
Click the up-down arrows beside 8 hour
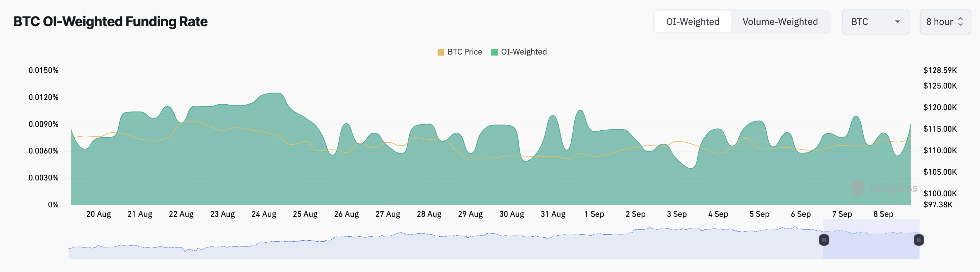coord(961,22)
